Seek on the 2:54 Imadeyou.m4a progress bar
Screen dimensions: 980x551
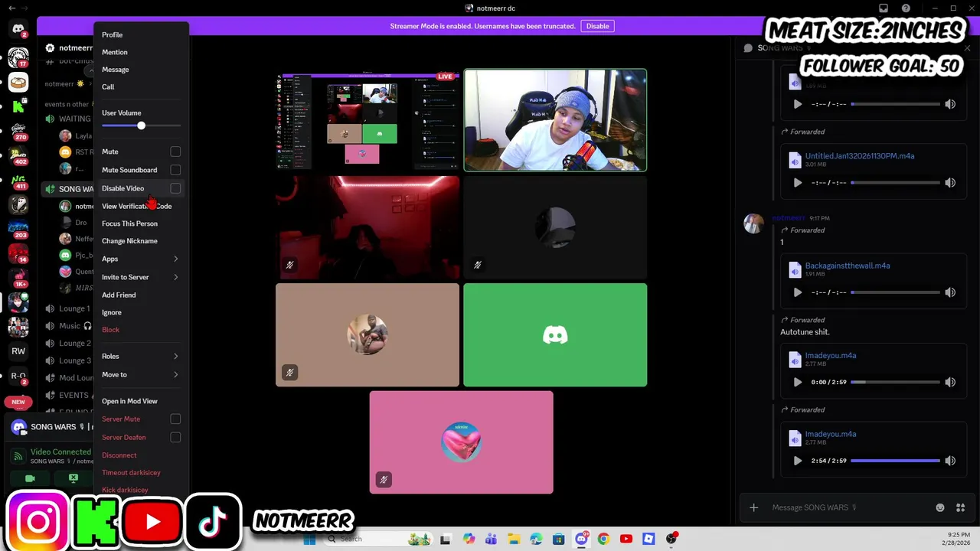point(895,461)
